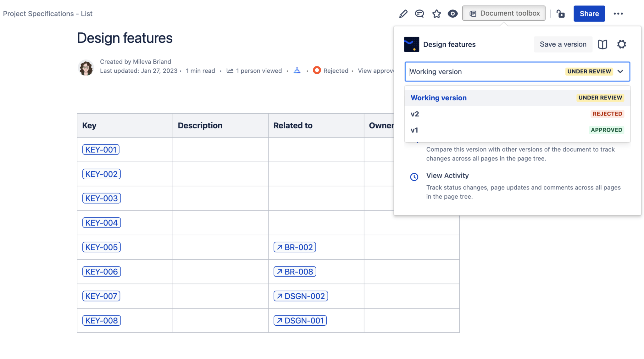Open inline comments via speech bubble icon
The height and width of the screenshot is (359, 644).
[419, 14]
